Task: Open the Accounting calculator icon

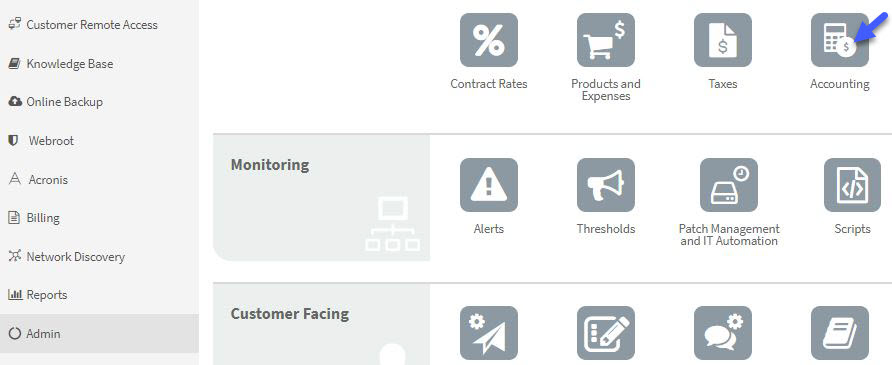Action: [840, 40]
